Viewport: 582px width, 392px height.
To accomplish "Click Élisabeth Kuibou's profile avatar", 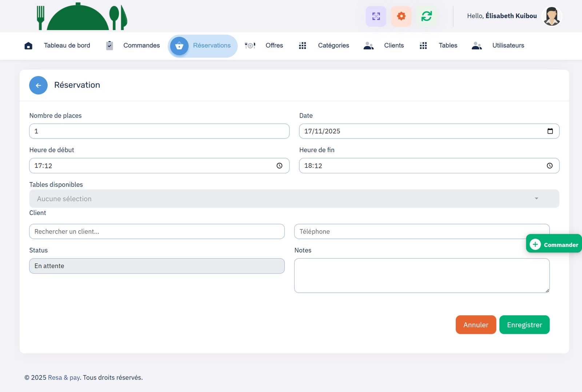I will point(551,16).
